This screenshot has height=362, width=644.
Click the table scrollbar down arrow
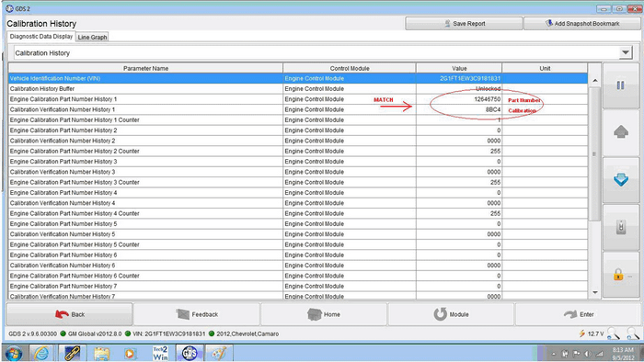[x=594, y=292]
